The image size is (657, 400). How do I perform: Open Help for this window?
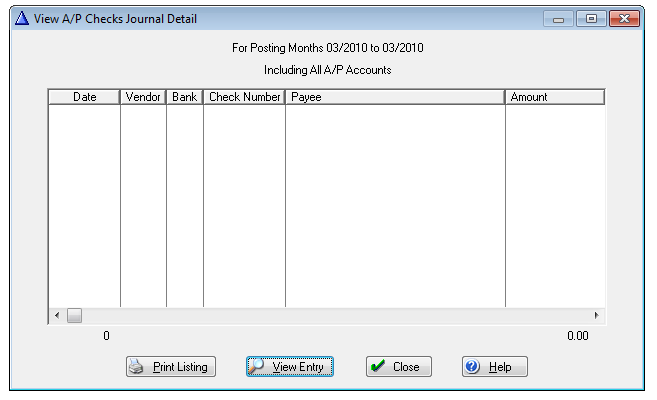coord(494,367)
